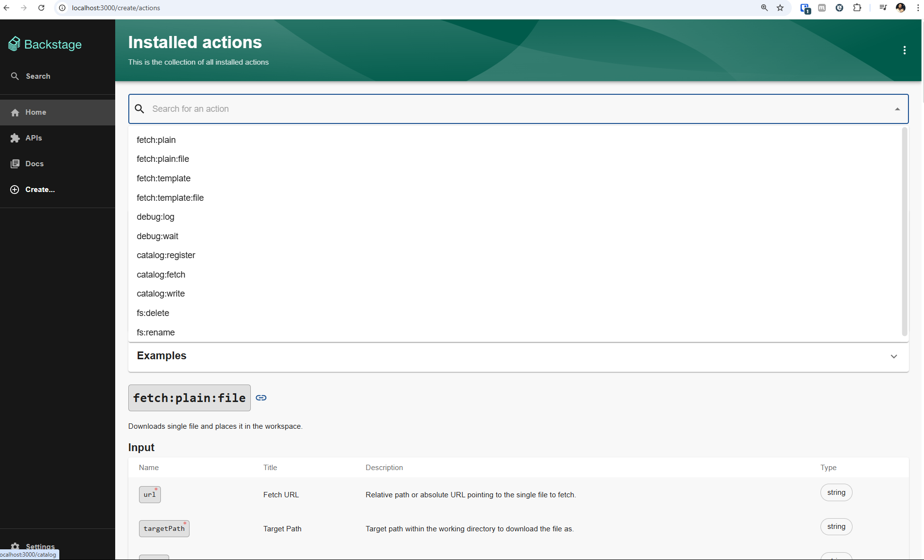Click the Create plus icon
This screenshot has height=560, width=924.
coord(15,190)
